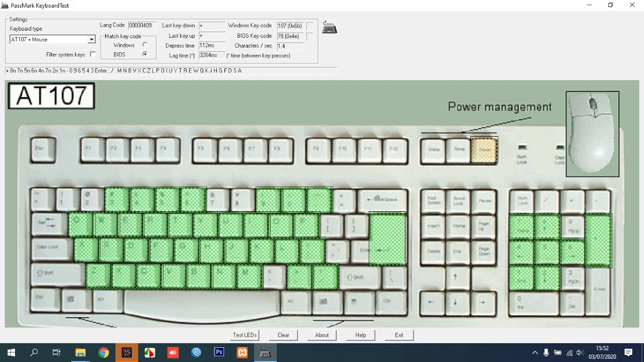Open Photoshop from the taskbar
Screen dimensions: 644x362
tap(219, 352)
